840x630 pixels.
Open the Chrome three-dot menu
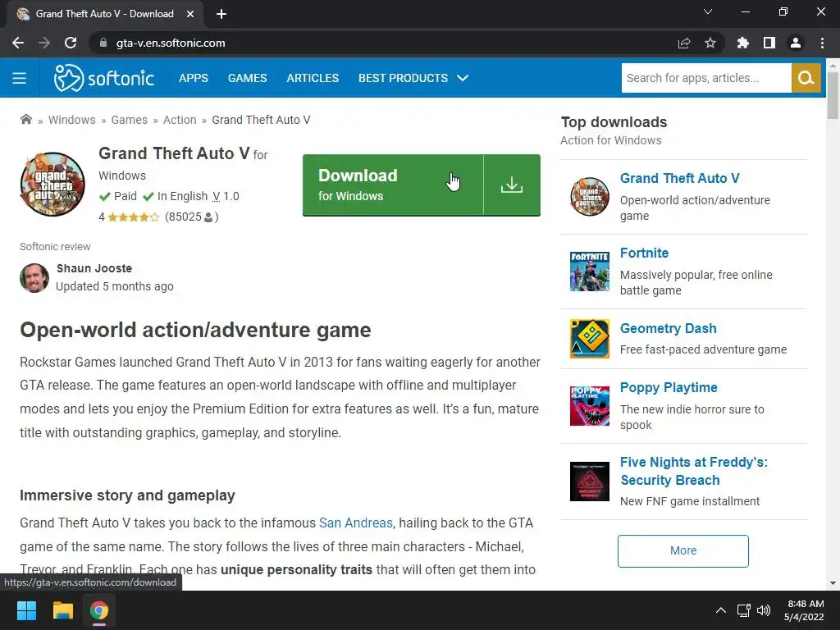coord(822,43)
